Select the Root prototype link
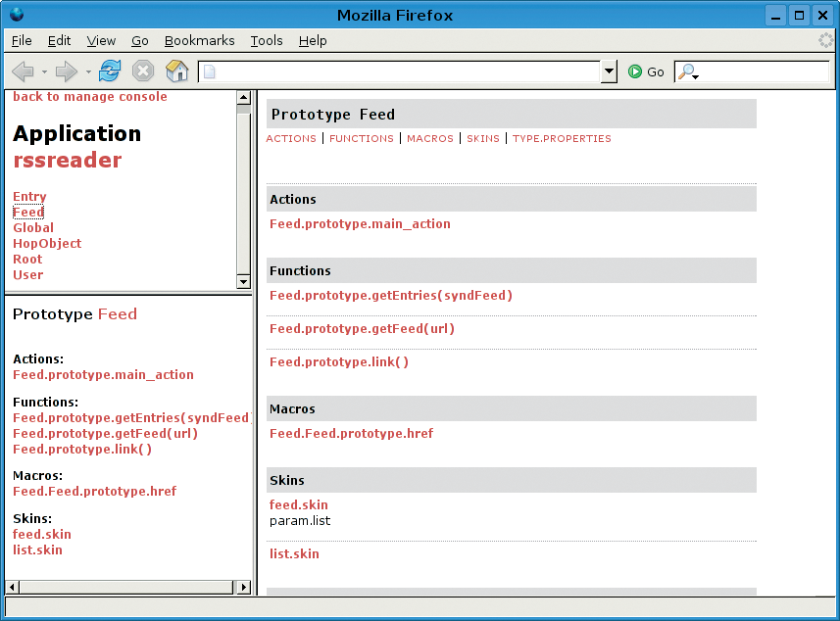 click(x=27, y=260)
